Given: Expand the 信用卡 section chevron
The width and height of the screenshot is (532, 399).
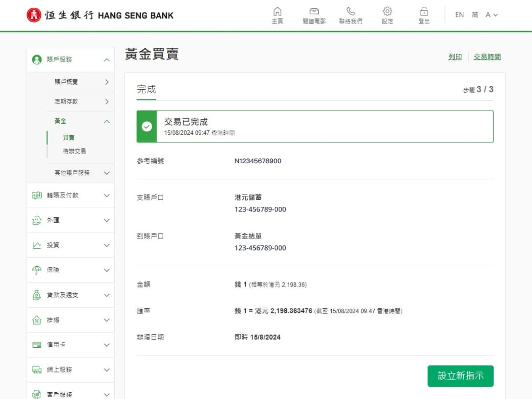Looking at the screenshot, I should [x=107, y=345].
